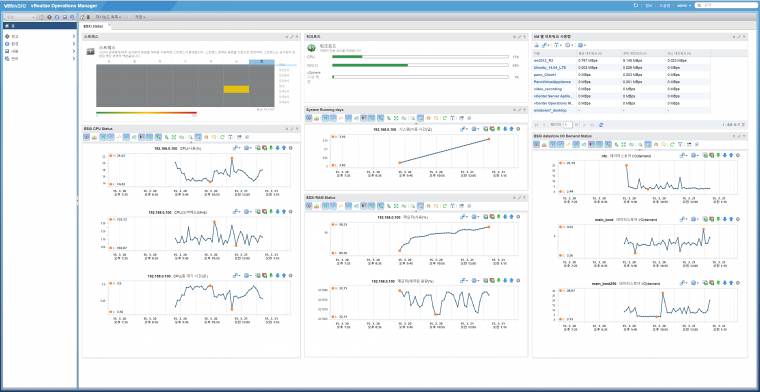Click green fit-arrows icon in ESXi CPU Status toolbar

(x=174, y=137)
